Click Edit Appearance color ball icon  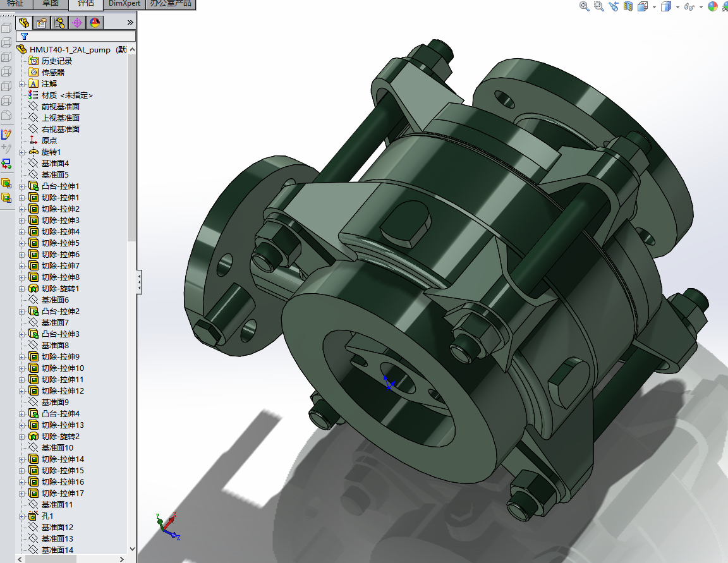pyautogui.click(x=713, y=6)
